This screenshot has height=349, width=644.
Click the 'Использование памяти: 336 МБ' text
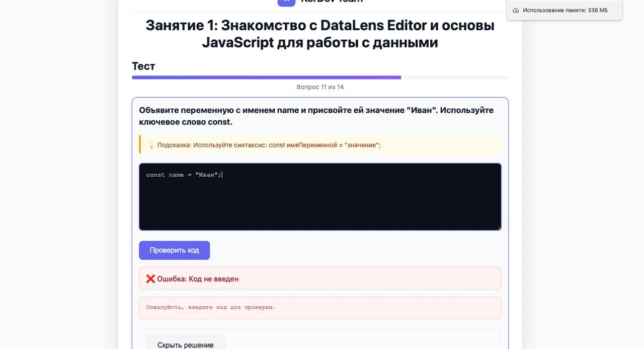click(x=565, y=10)
